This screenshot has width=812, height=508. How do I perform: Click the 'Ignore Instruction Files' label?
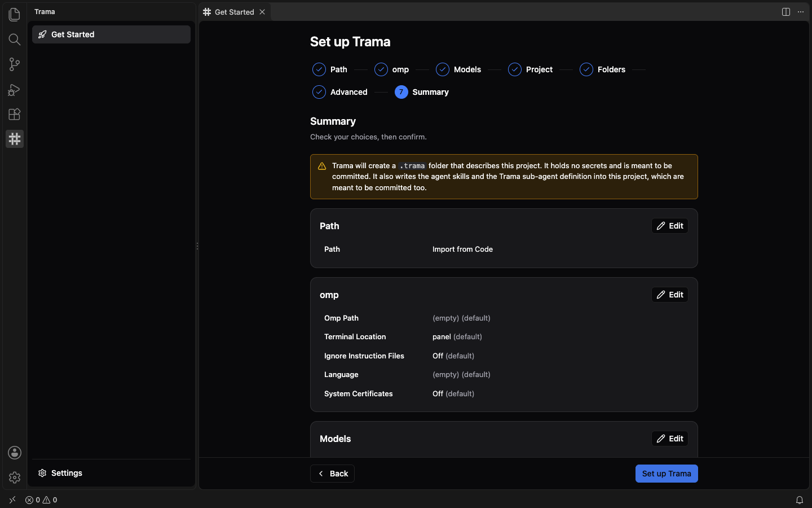pos(364,356)
